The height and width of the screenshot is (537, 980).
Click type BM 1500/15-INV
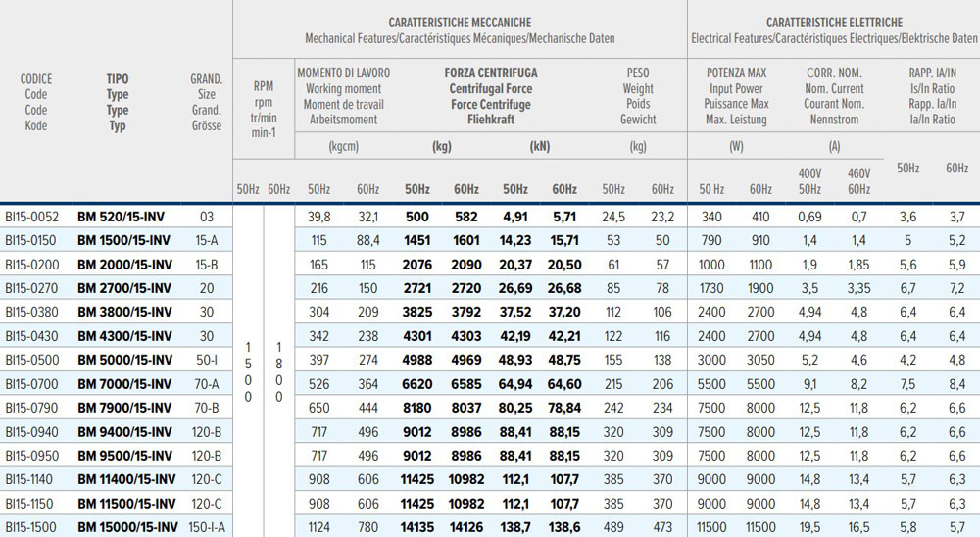[x=123, y=241]
